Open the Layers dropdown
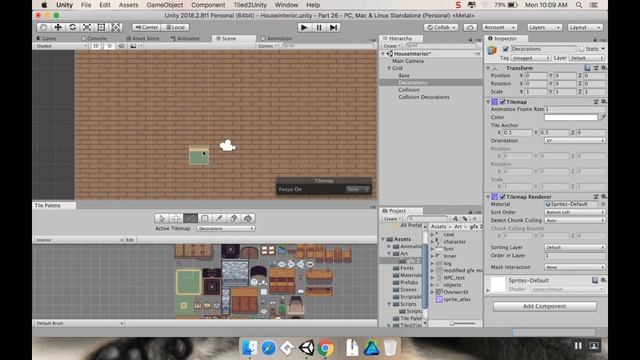This screenshot has width=640, height=360. tap(544, 27)
